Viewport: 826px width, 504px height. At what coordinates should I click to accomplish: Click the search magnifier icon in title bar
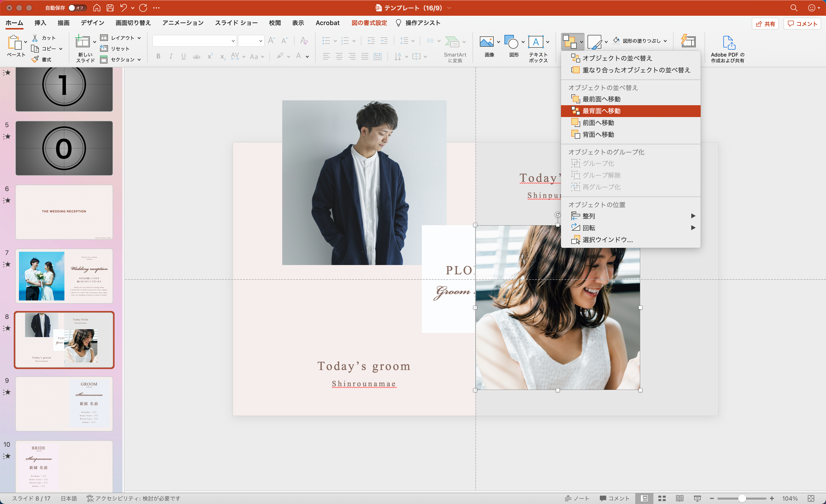(794, 8)
